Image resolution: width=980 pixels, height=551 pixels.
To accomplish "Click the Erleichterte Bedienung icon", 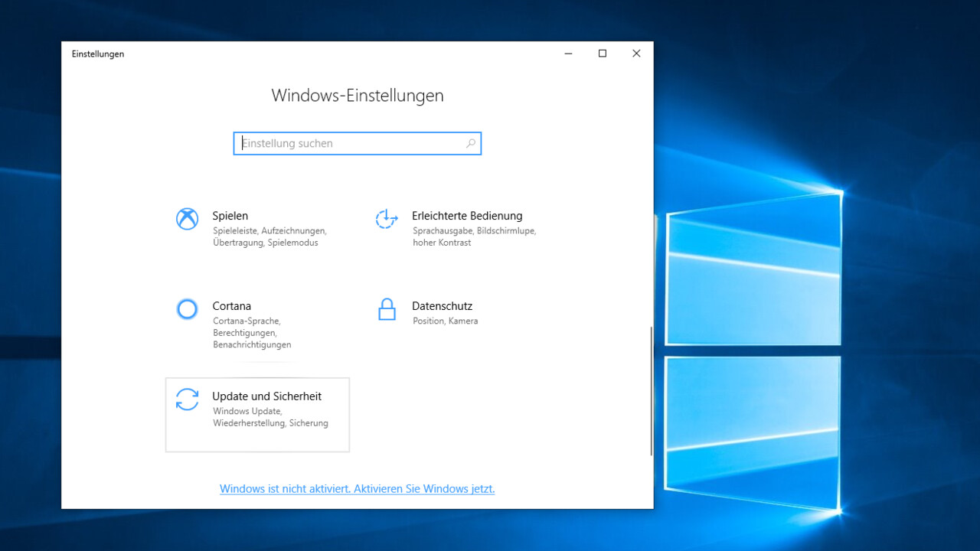I will (387, 219).
